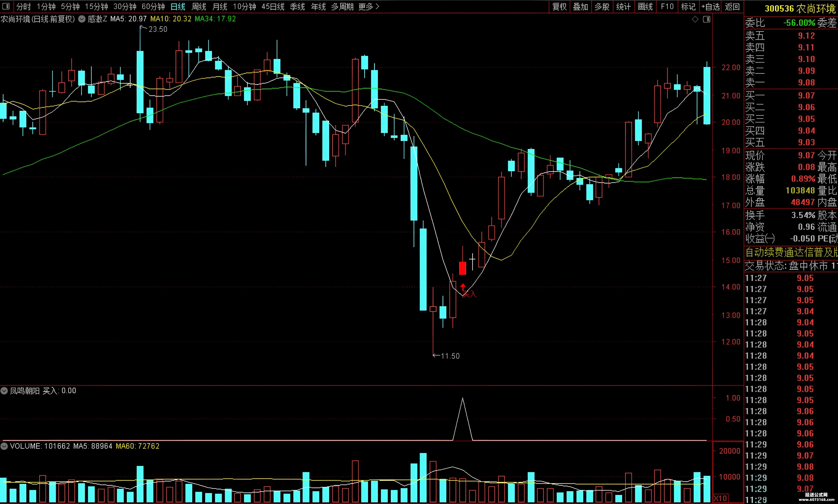Toggle the right side panel icon near the diamond
Image resolution: width=838 pixels, height=504 pixels.
click(x=707, y=19)
